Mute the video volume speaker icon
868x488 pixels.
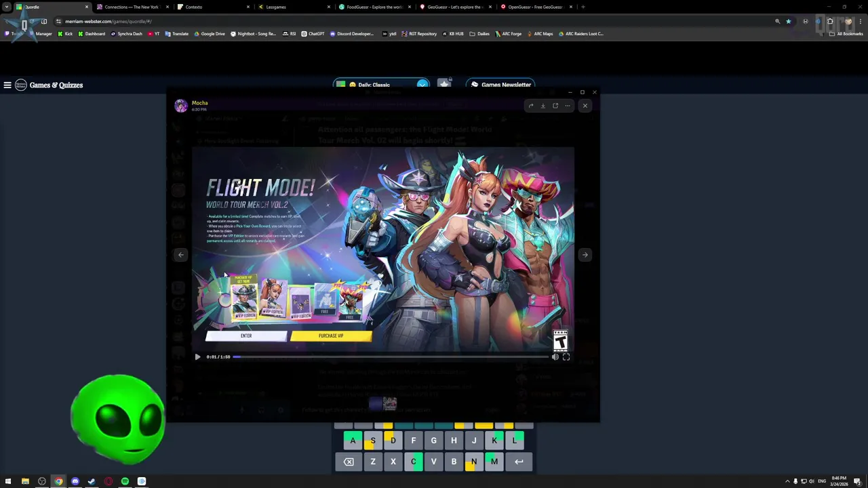pos(555,357)
